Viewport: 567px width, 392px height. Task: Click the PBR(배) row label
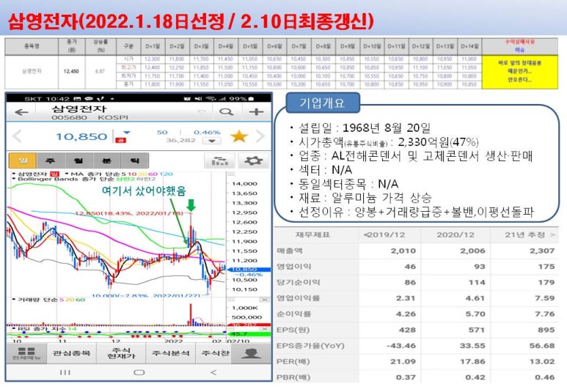(x=293, y=377)
